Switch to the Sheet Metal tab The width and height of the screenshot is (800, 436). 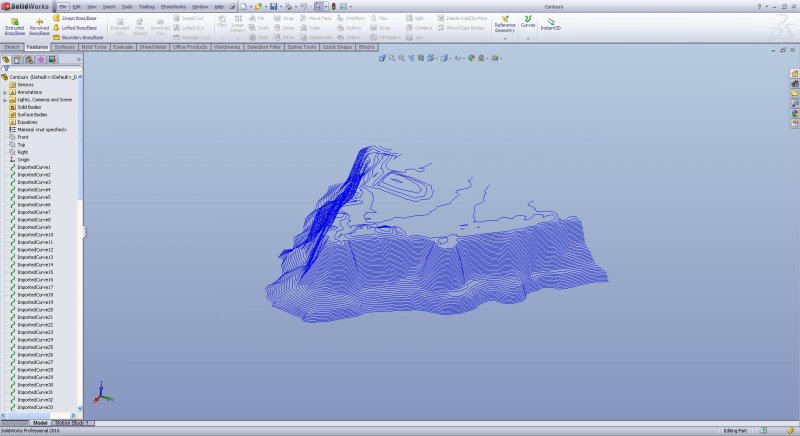click(153, 46)
